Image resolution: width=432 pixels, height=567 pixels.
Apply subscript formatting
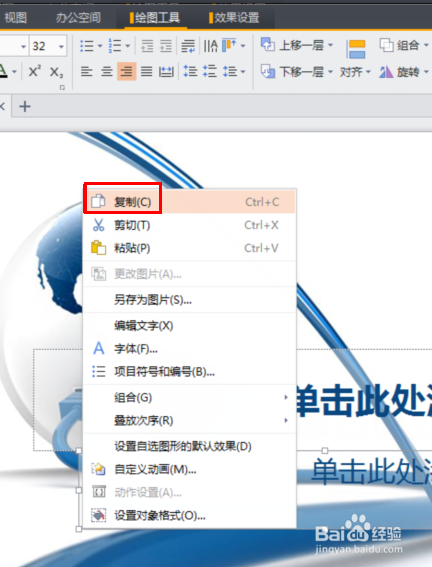point(56,72)
